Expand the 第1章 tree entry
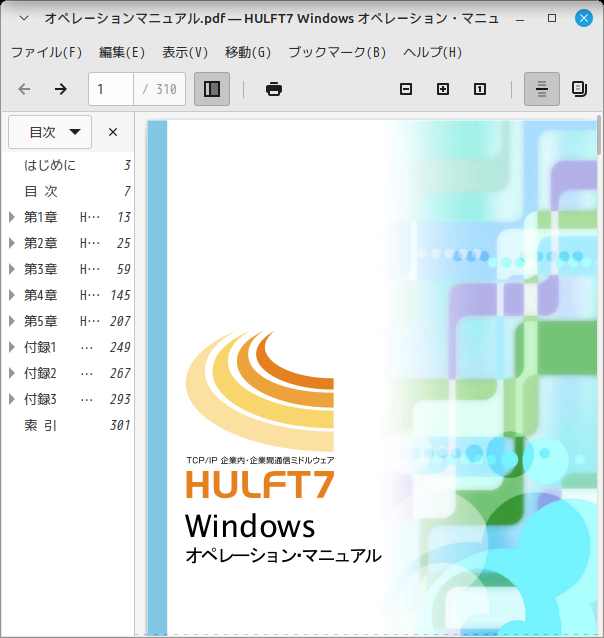The height and width of the screenshot is (638, 604). coord(12,217)
